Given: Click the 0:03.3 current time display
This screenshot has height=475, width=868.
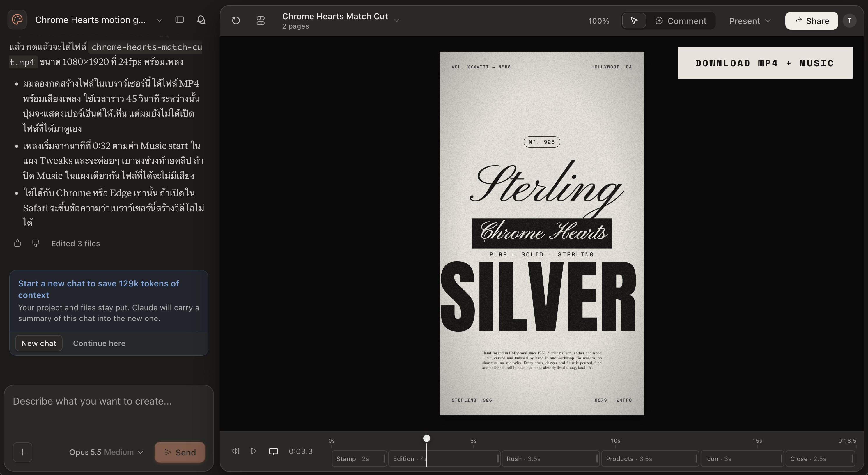Looking at the screenshot, I should [301, 451].
